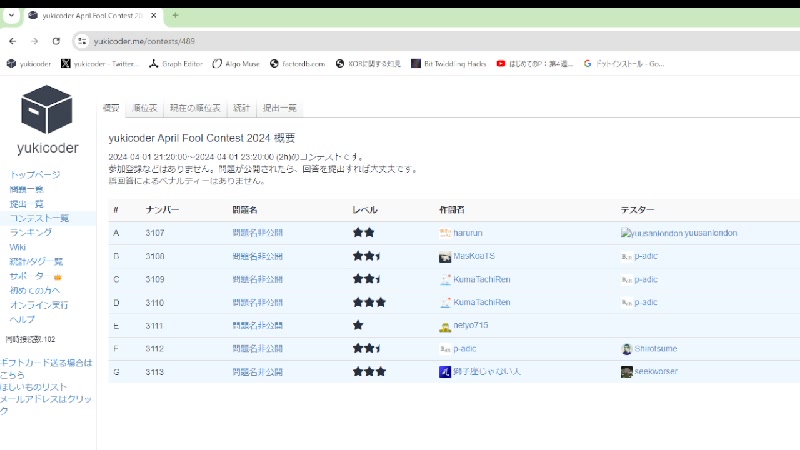Open Graph Editor bookmark
The image size is (800, 450).
tap(176, 64)
